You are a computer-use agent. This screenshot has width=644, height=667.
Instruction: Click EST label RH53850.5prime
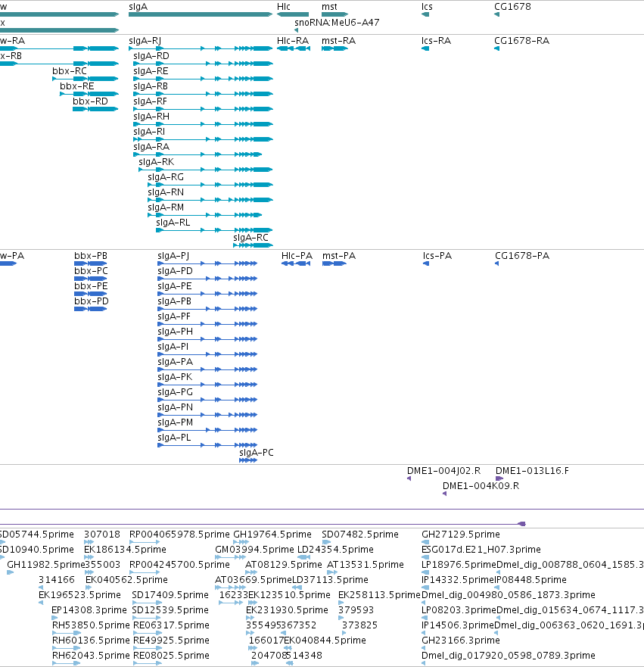click(x=91, y=625)
